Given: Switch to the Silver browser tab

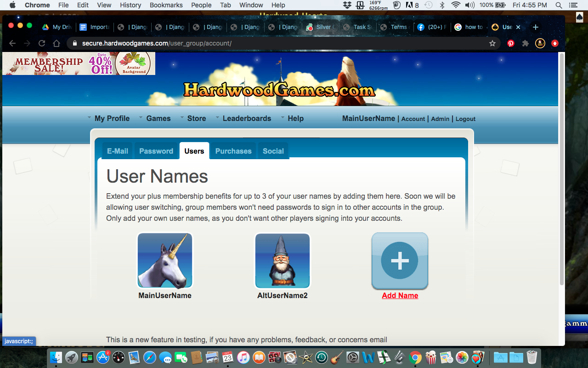Looking at the screenshot, I should coord(320,27).
